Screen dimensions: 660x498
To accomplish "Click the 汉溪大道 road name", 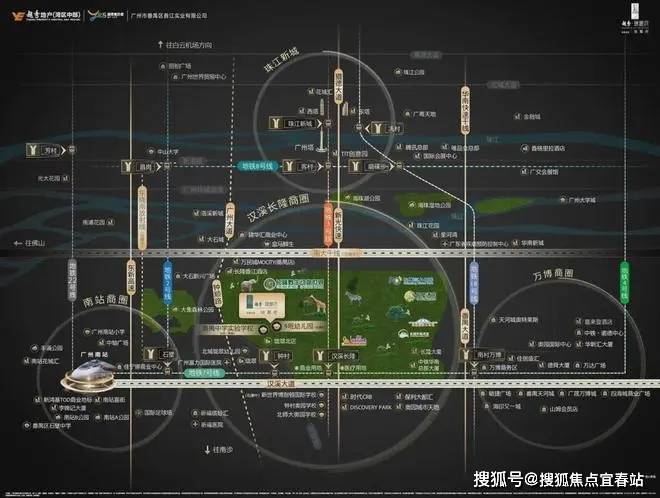I will (282, 384).
